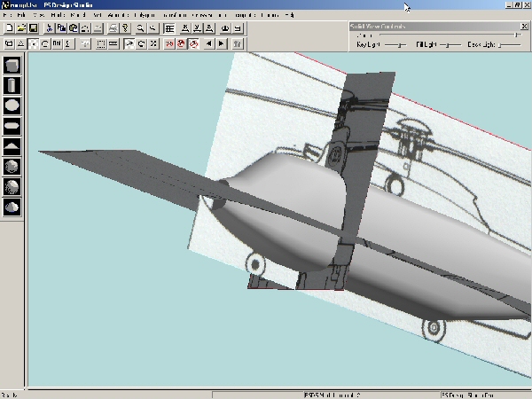Click the magnifier Zoom In icon
Image resolution: width=532 pixels, height=399 pixels.
click(140, 28)
